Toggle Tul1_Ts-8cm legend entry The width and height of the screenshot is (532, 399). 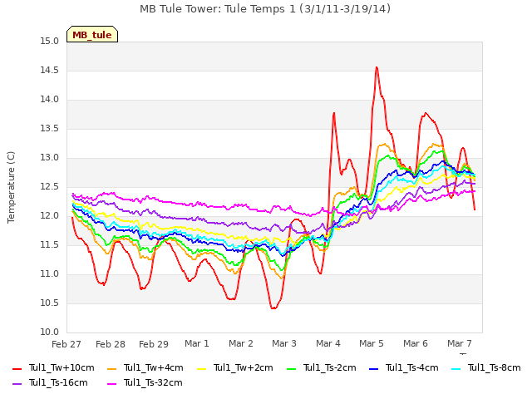pos(485,368)
